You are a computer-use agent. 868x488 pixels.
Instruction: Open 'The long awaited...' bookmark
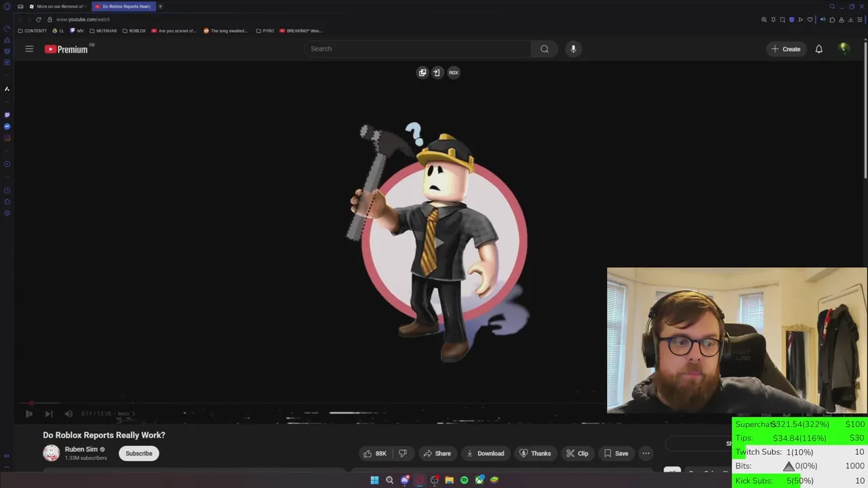(226, 30)
